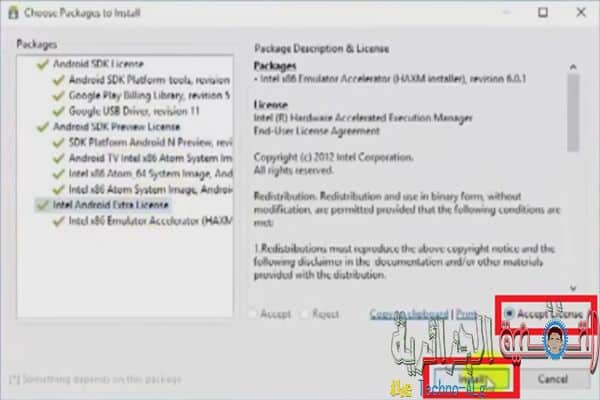Select the Reject radio button
The image size is (600, 400).
[x=305, y=314]
